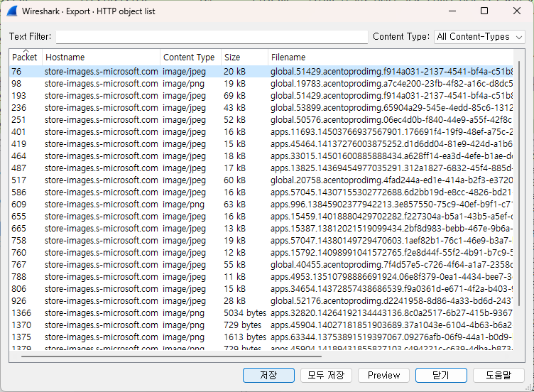Sort by the Hostname column header
This screenshot has height=392, width=534.
tap(101, 58)
